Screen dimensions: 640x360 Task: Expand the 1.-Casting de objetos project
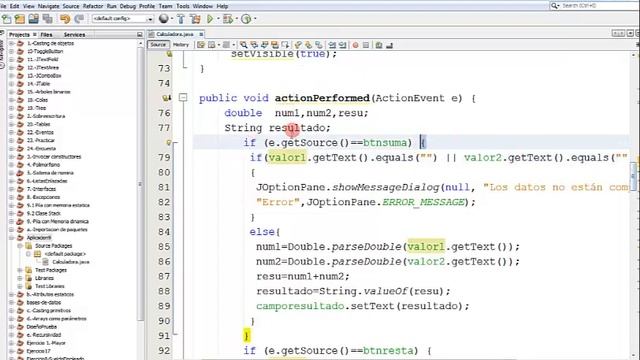point(12,43)
